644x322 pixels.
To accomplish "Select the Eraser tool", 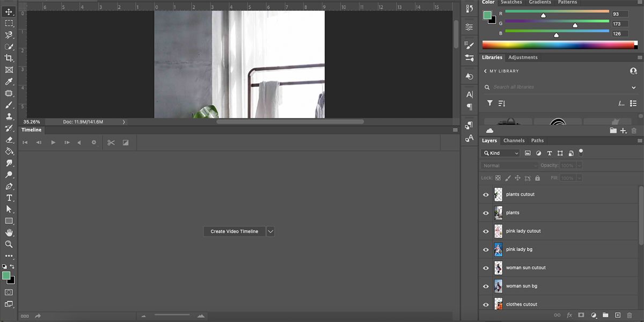I will (x=9, y=140).
